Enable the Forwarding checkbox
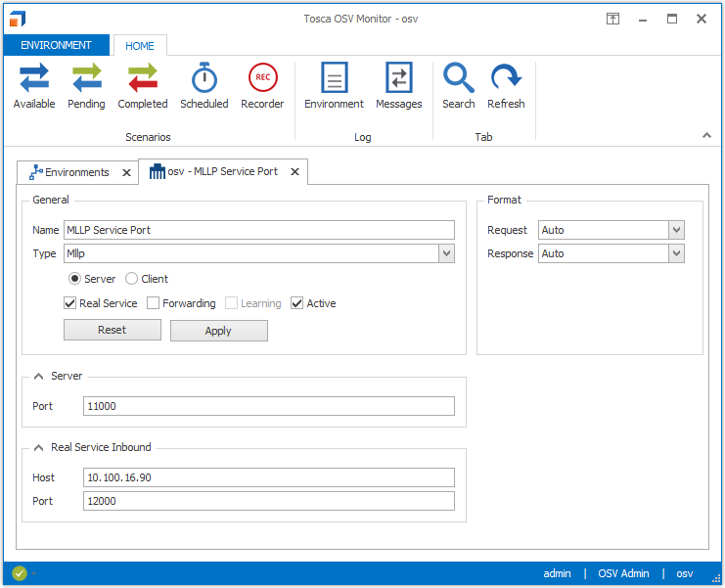The height and width of the screenshot is (588, 725). [154, 303]
